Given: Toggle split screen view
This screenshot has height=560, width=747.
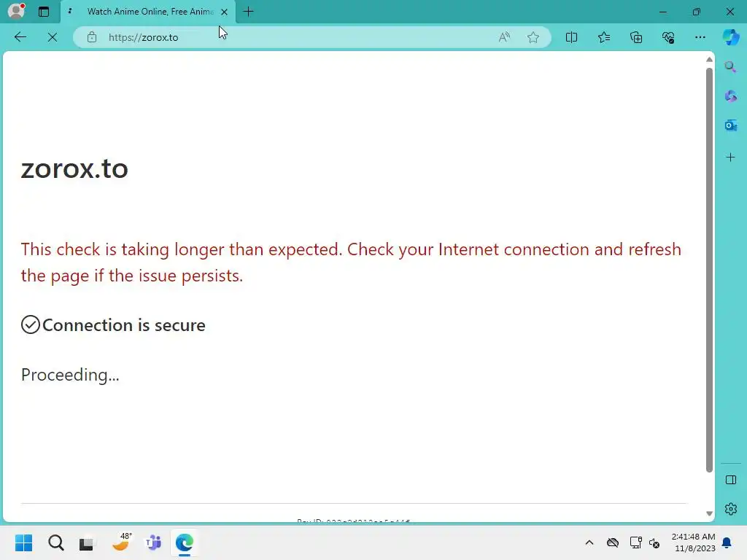Looking at the screenshot, I should pyautogui.click(x=571, y=37).
